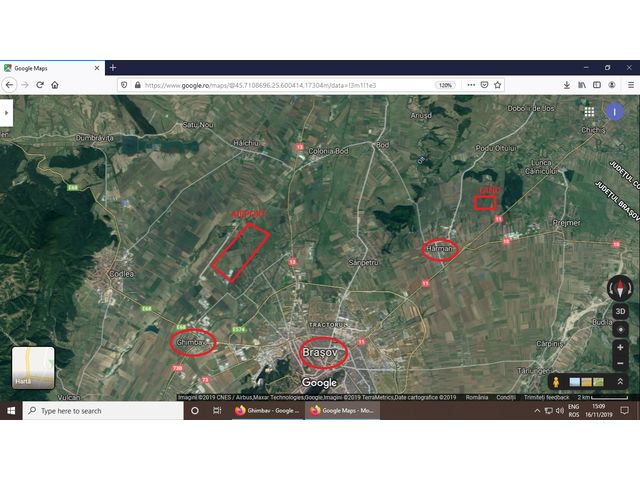
Task: Open the Windows Start menu
Action: click(11, 411)
